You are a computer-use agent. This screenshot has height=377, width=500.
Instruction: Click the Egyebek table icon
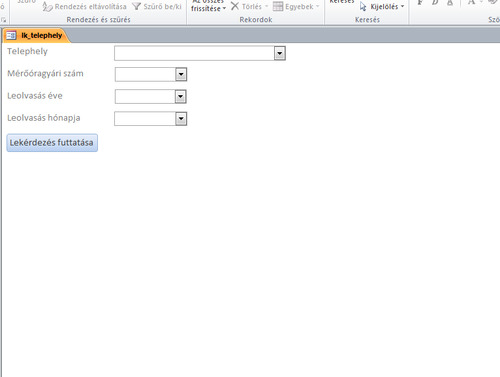[x=278, y=6]
